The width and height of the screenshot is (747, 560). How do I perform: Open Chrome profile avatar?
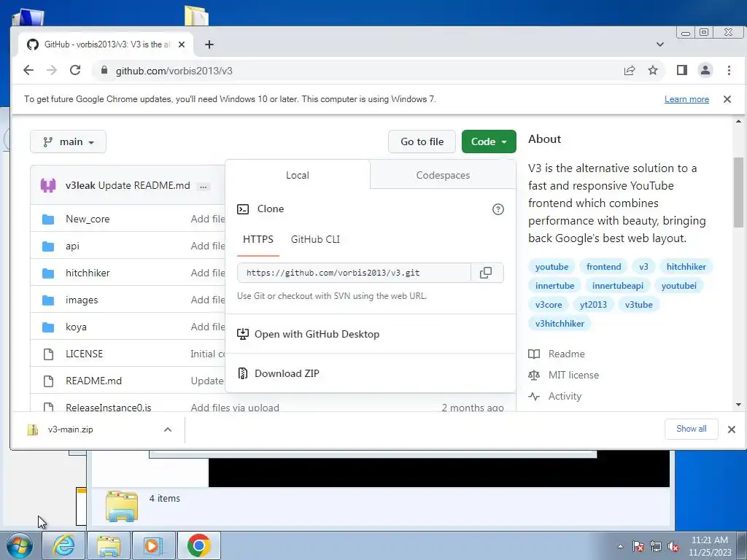pyautogui.click(x=705, y=71)
